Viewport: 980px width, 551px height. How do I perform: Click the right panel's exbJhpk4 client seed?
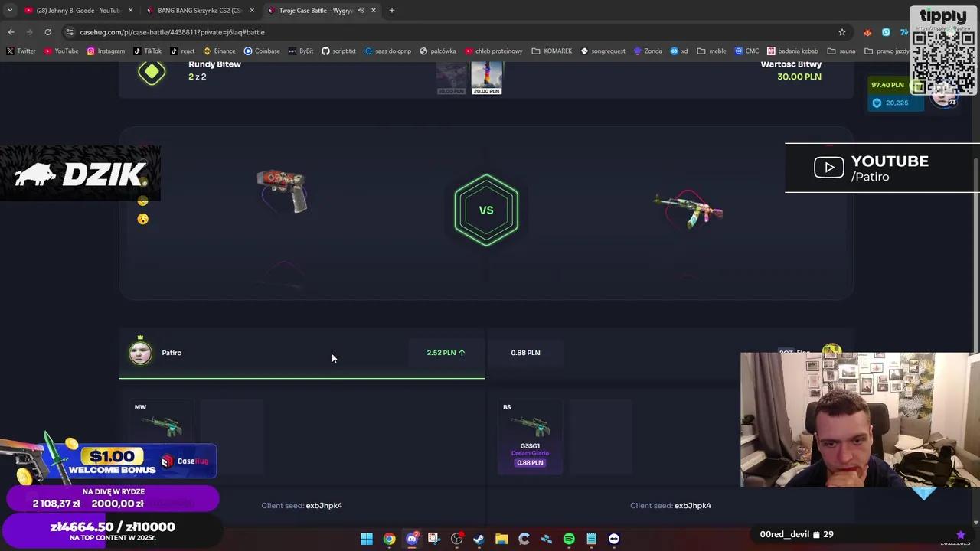[693, 506]
